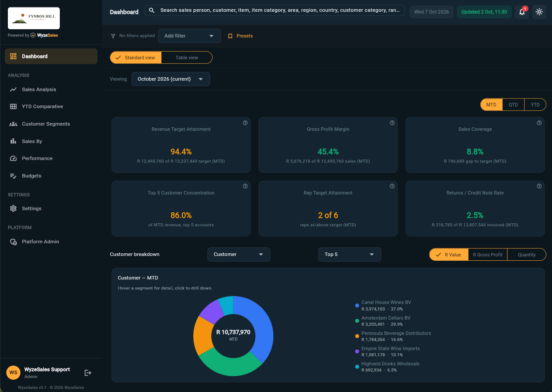
Task: Click the R 10,737,970 donut center total
Action: point(233,332)
